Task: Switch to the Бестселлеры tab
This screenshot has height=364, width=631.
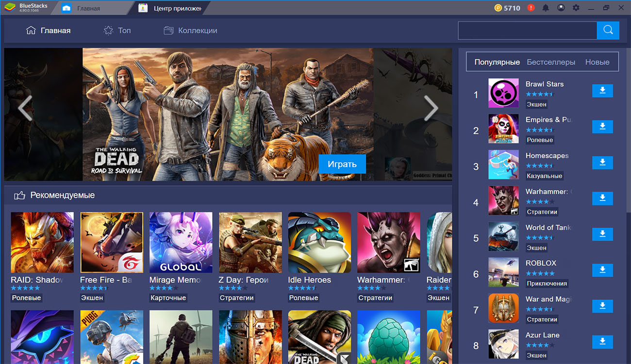Action: coord(551,62)
